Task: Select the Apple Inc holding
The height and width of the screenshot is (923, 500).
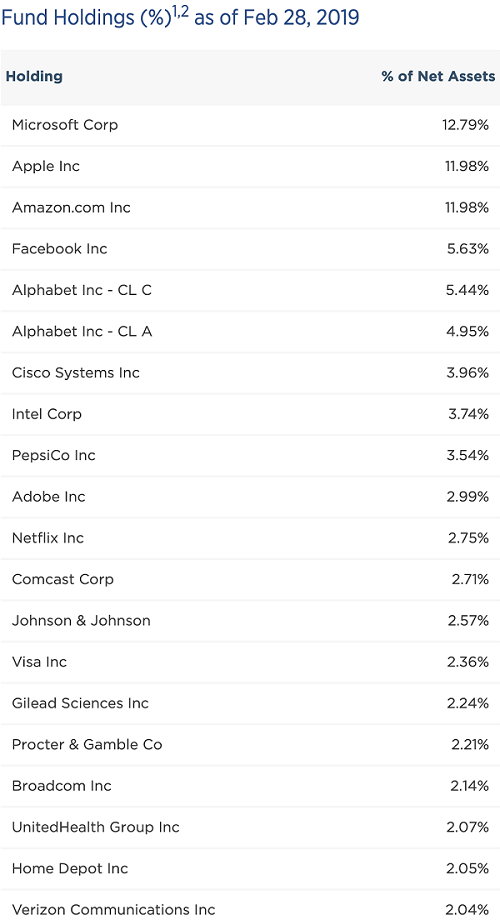Action: click(45, 167)
